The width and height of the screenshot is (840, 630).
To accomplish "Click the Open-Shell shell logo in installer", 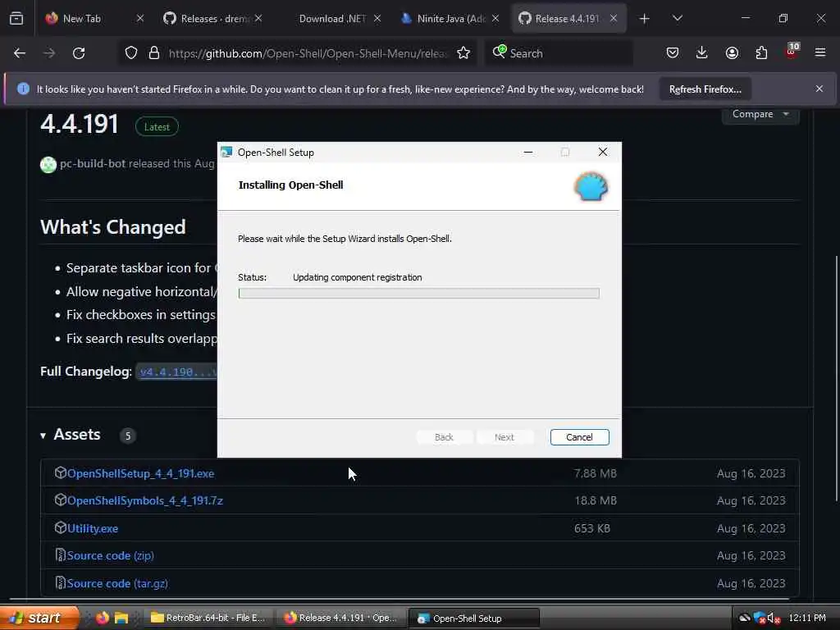I will (591, 186).
